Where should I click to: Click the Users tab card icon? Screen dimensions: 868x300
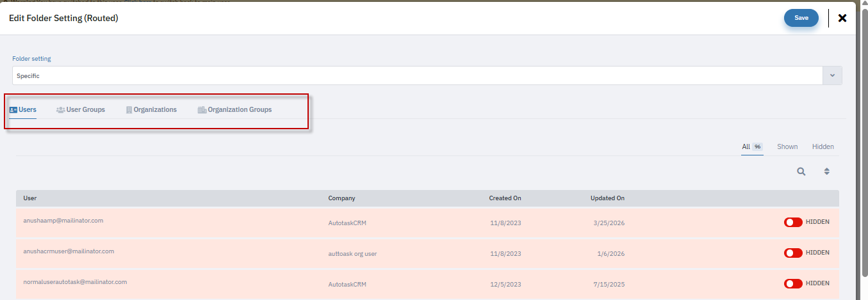[x=13, y=110]
